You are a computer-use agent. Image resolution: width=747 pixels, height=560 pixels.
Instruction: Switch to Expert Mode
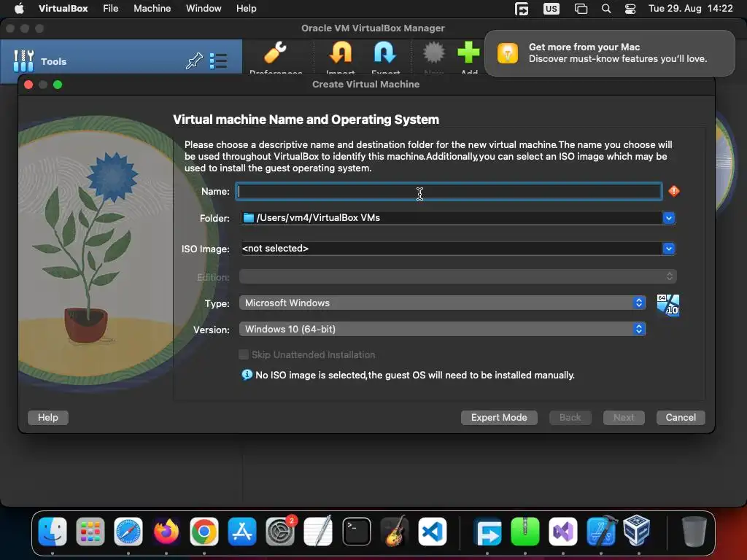point(499,418)
